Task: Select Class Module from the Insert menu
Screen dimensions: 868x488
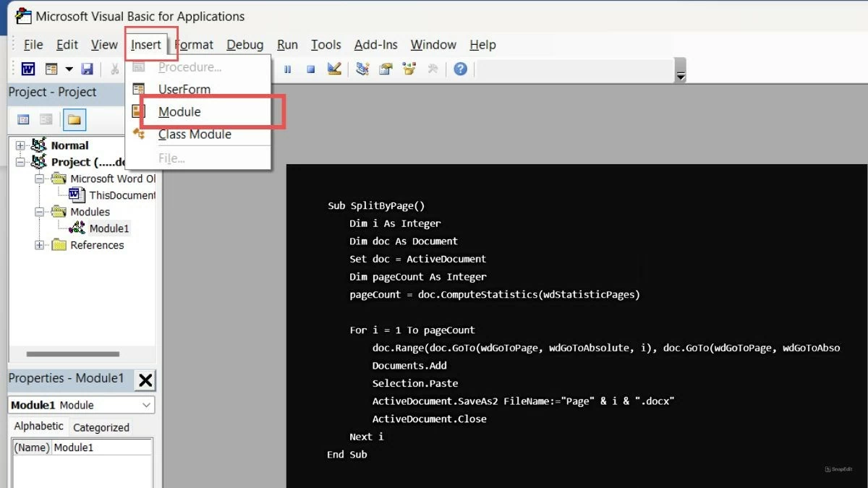Action: (x=195, y=134)
